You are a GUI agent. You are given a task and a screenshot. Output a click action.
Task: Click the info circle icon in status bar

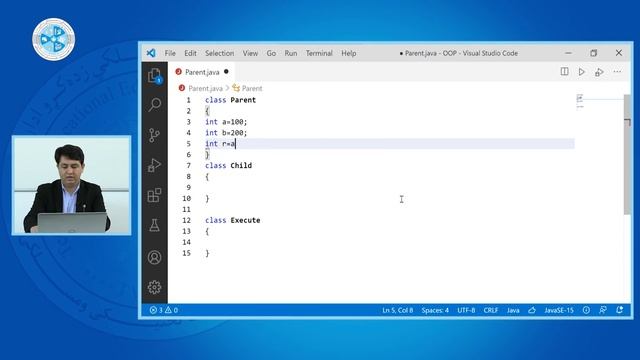(x=586, y=310)
